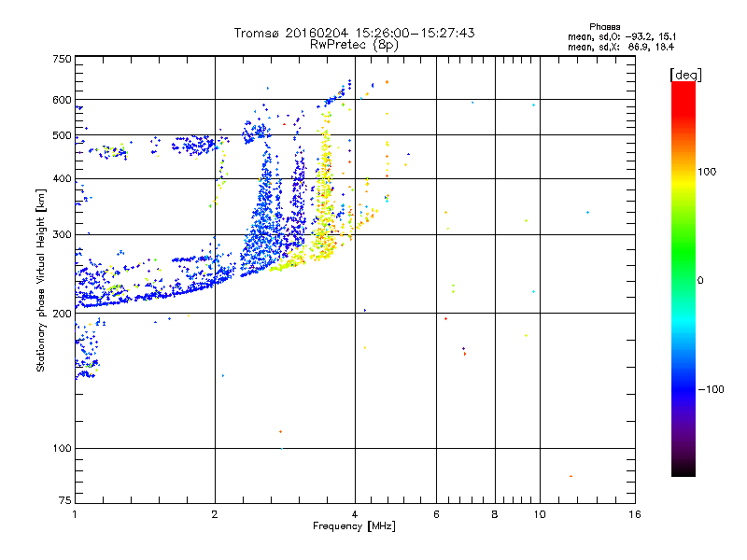Viewport: 747px width, 560px height.
Task: Click colorbar tick label '0'
Action: 700,281
